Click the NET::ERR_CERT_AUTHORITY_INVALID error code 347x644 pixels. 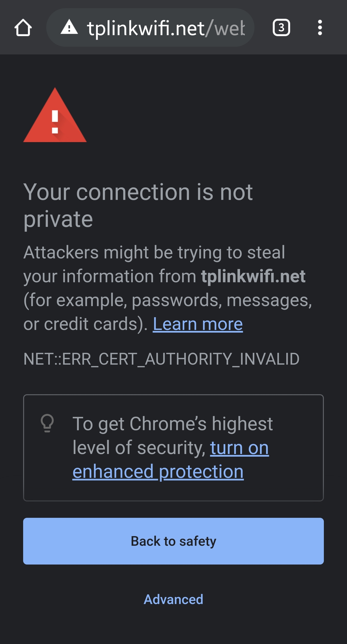pyautogui.click(x=161, y=359)
